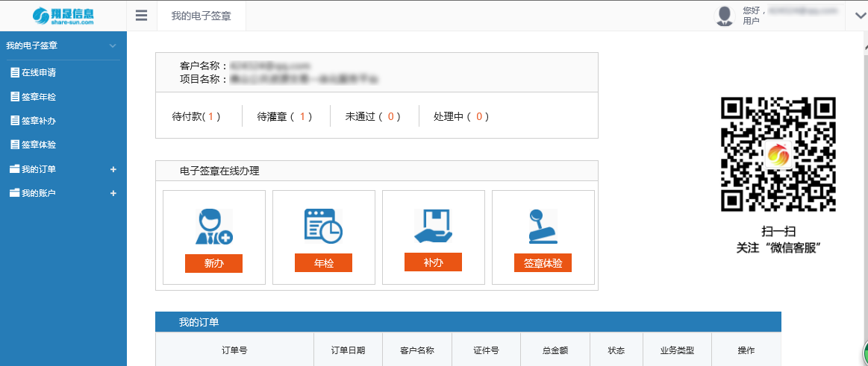The width and height of the screenshot is (868, 366).
Task: Click the 签章体验 stamp icon
Action: [x=543, y=227]
